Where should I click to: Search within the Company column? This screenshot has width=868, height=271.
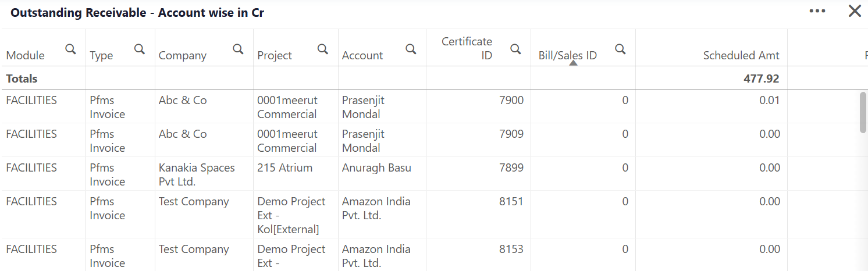238,49
